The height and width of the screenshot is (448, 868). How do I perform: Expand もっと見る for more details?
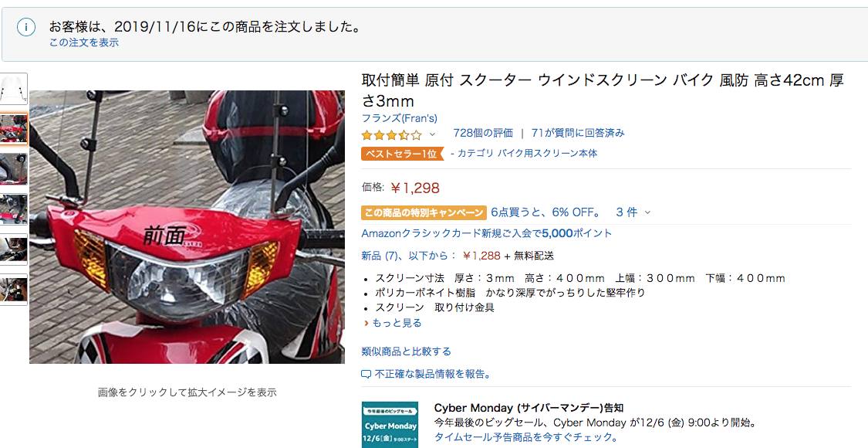coord(393,323)
